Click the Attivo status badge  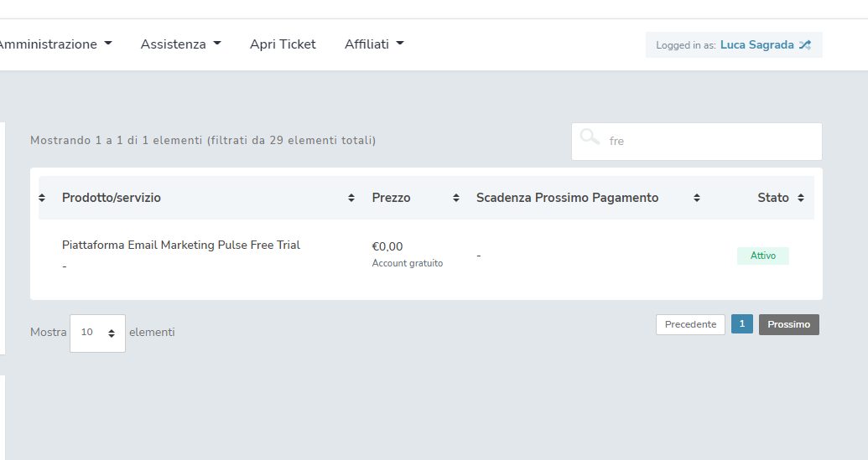pyautogui.click(x=763, y=256)
